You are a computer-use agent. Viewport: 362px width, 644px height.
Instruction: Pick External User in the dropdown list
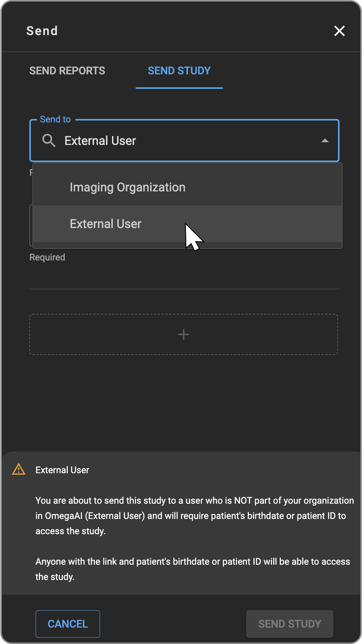(x=106, y=224)
